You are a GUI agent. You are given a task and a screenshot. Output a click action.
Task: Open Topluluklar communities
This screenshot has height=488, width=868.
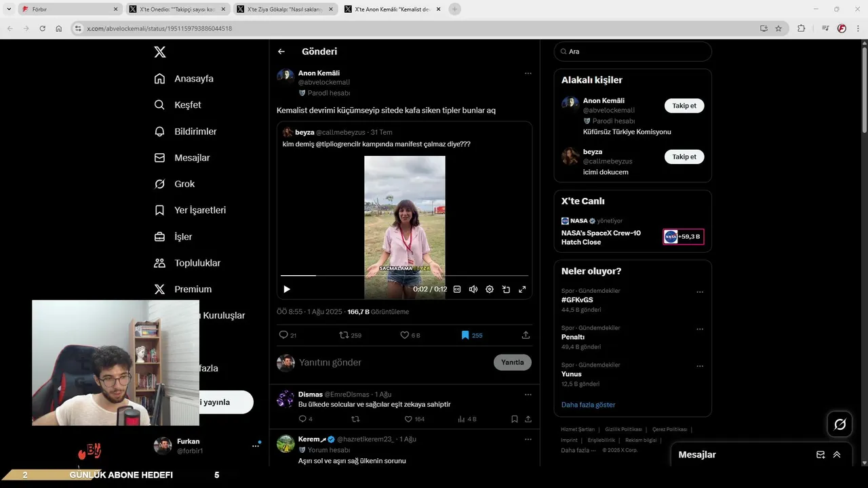click(x=187, y=263)
